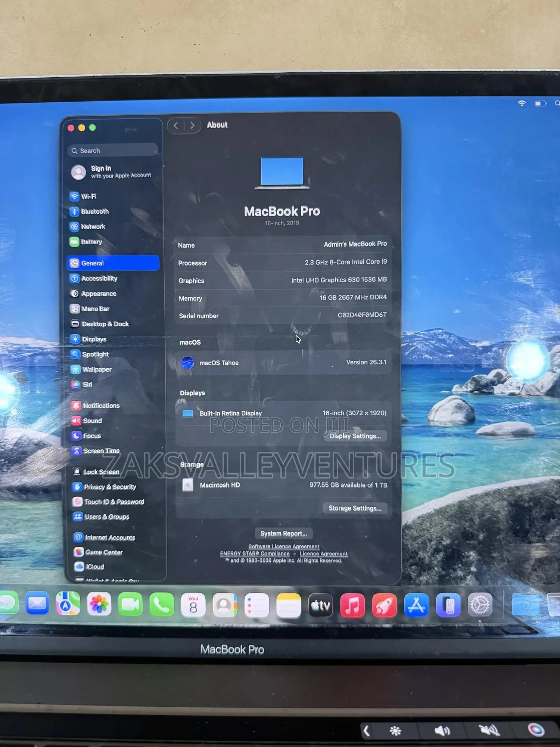
Task: Click the MacBook Pro image thumbnail
Action: tap(282, 173)
